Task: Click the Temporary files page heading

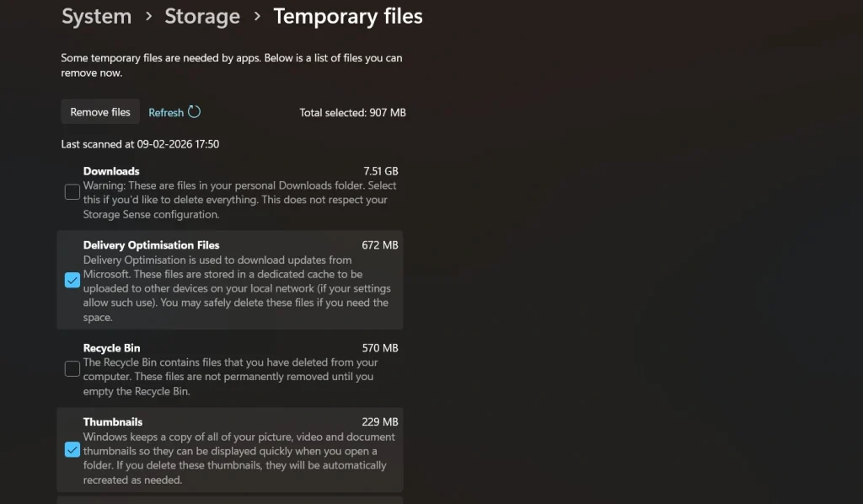Action: coord(347,16)
